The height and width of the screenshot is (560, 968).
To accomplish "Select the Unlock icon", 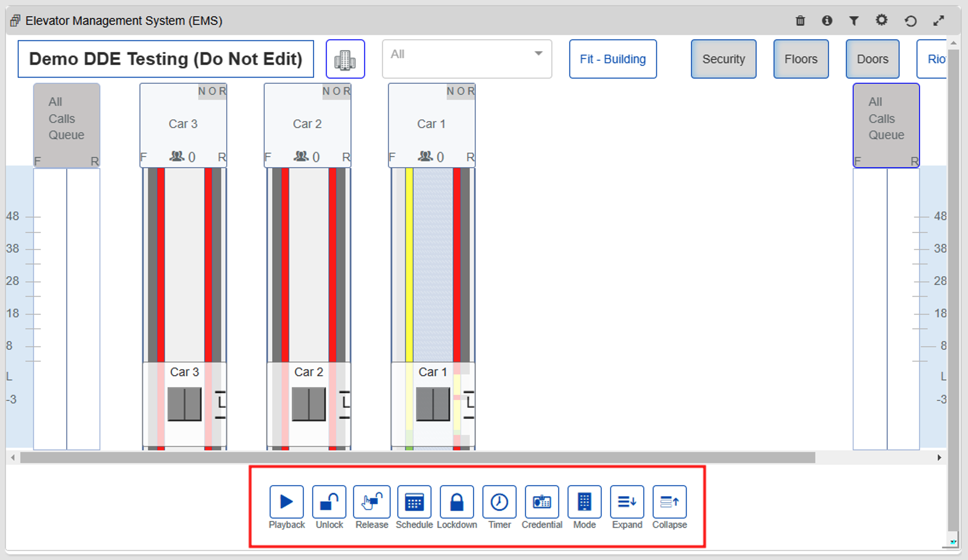I will pos(329,501).
